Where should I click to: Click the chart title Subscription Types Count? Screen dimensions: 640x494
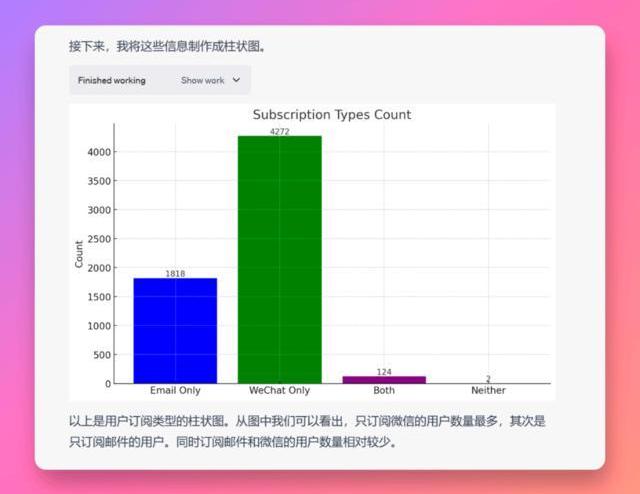pyautogui.click(x=331, y=115)
